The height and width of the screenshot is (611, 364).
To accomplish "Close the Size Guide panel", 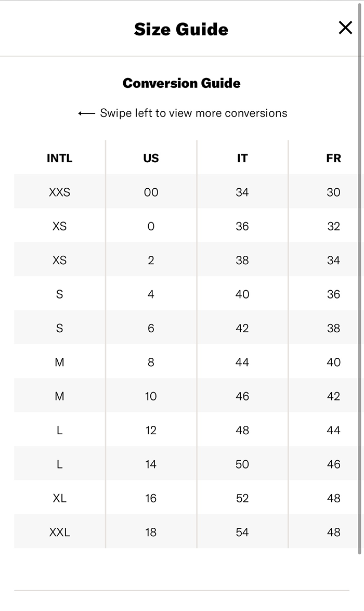I will (x=345, y=28).
